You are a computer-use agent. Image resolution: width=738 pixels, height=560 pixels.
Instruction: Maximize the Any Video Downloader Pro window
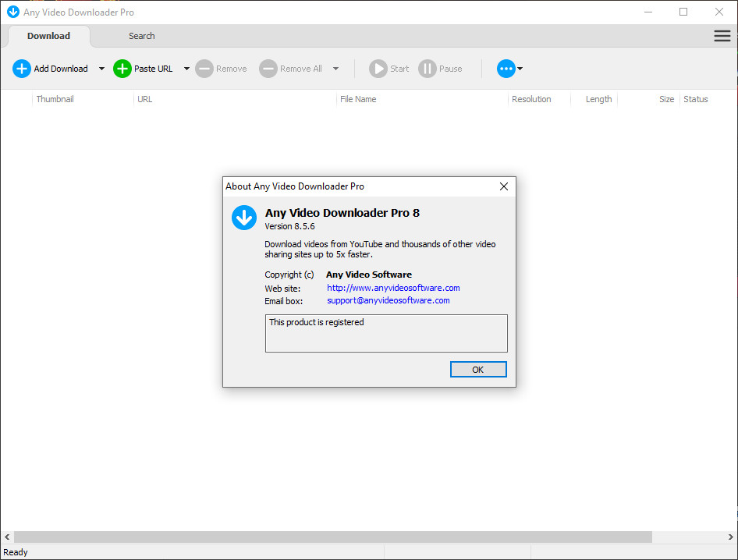click(683, 12)
